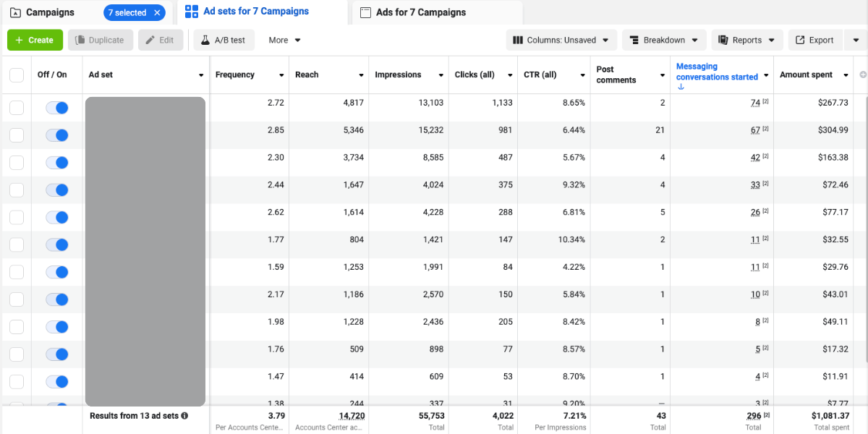Click the Duplicate button

tap(100, 41)
